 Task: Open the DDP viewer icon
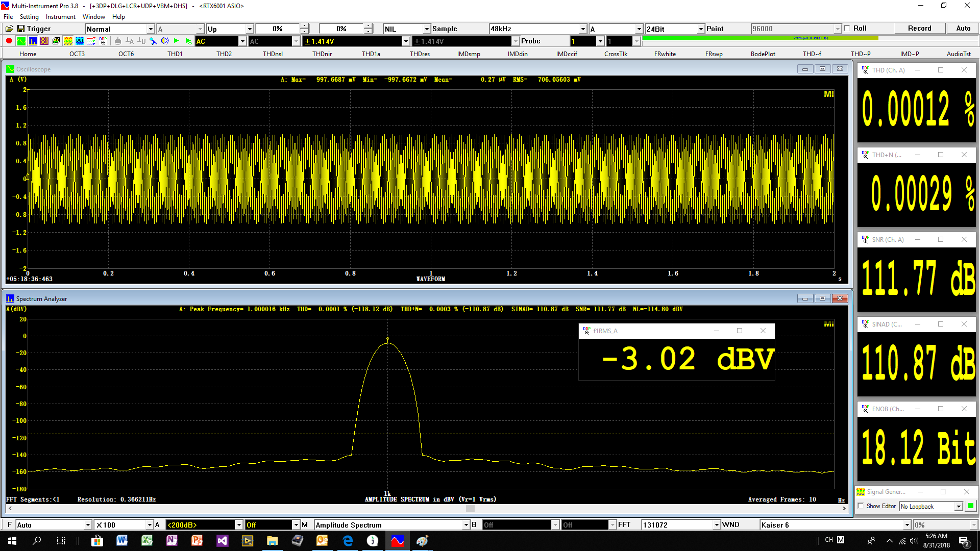pos(103,41)
